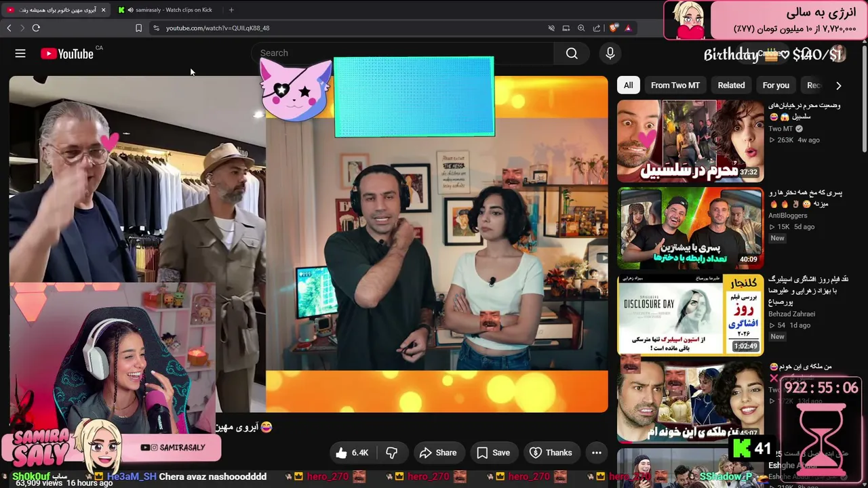The width and height of the screenshot is (868, 488).
Task: Open the Disclosure Day 1:02:49 thumbnail
Action: (x=690, y=315)
